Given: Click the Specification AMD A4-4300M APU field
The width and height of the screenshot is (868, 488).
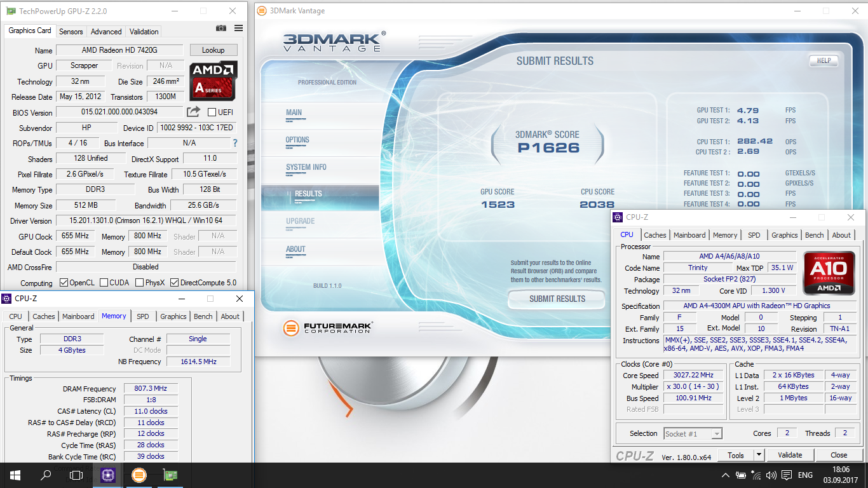Looking at the screenshot, I should tap(760, 306).
